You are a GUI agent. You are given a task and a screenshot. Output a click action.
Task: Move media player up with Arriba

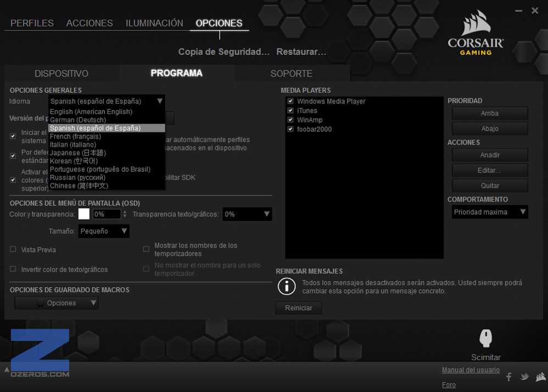pyautogui.click(x=490, y=114)
